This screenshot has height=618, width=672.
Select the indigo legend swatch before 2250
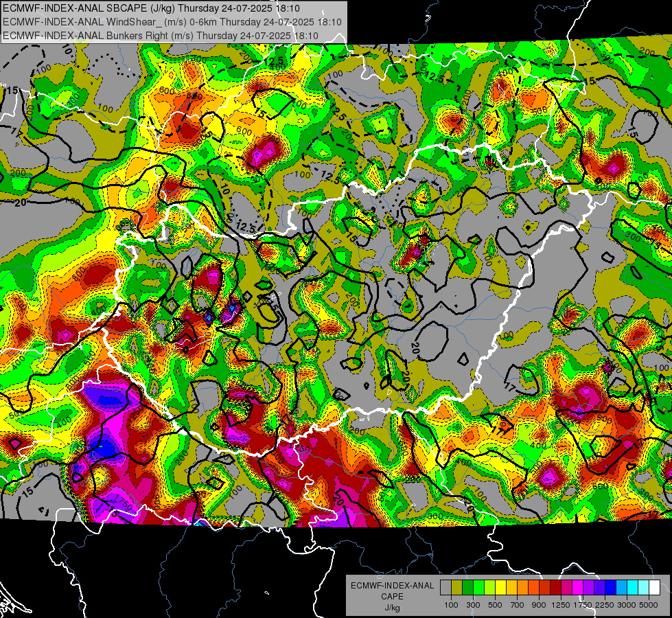(599, 587)
